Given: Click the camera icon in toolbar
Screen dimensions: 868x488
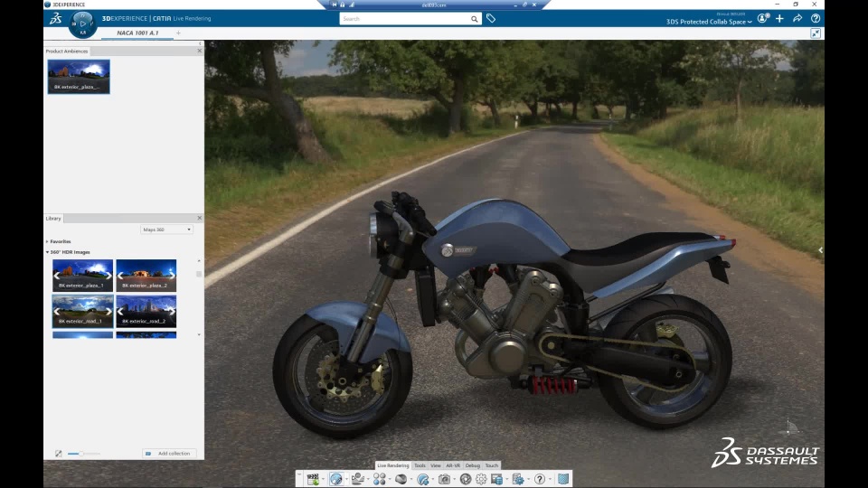Looking at the screenshot, I should 444,479.
